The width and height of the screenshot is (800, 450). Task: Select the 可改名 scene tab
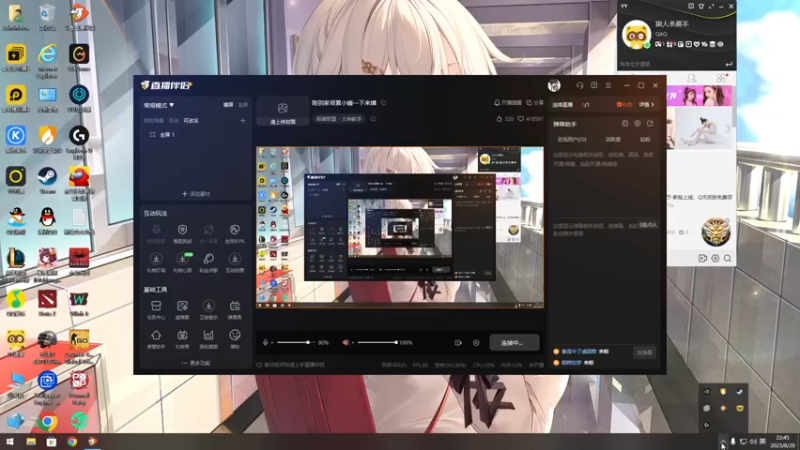tap(191, 121)
